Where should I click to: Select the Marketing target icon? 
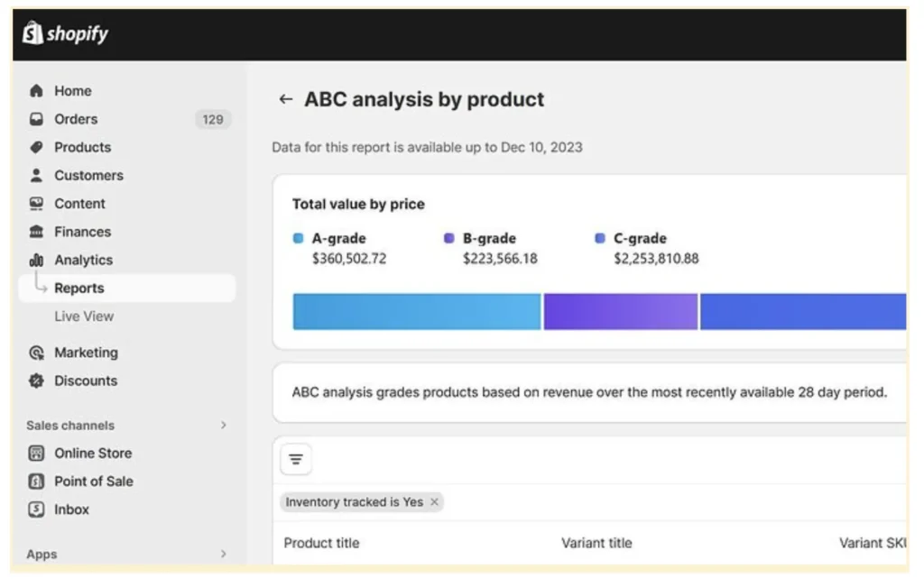(36, 353)
